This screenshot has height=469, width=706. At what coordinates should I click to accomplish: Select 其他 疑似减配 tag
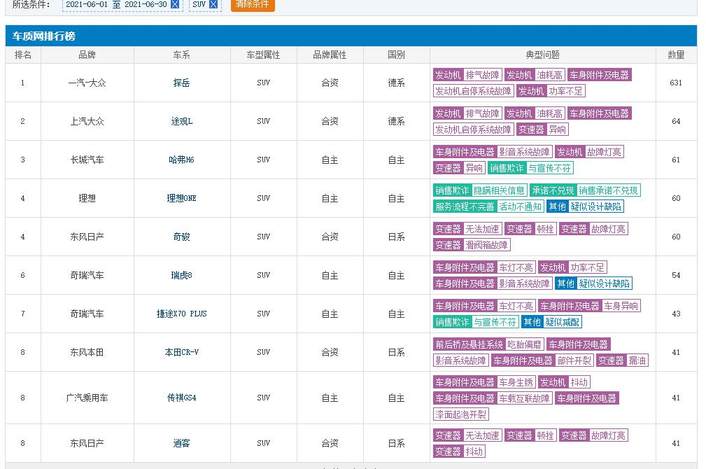(x=552, y=322)
